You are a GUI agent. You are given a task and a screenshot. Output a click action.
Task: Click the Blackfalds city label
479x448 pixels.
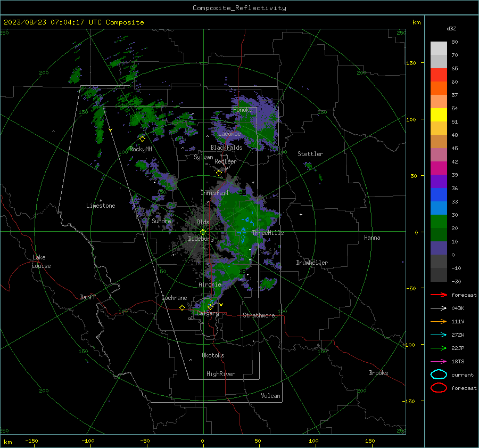pos(226,148)
